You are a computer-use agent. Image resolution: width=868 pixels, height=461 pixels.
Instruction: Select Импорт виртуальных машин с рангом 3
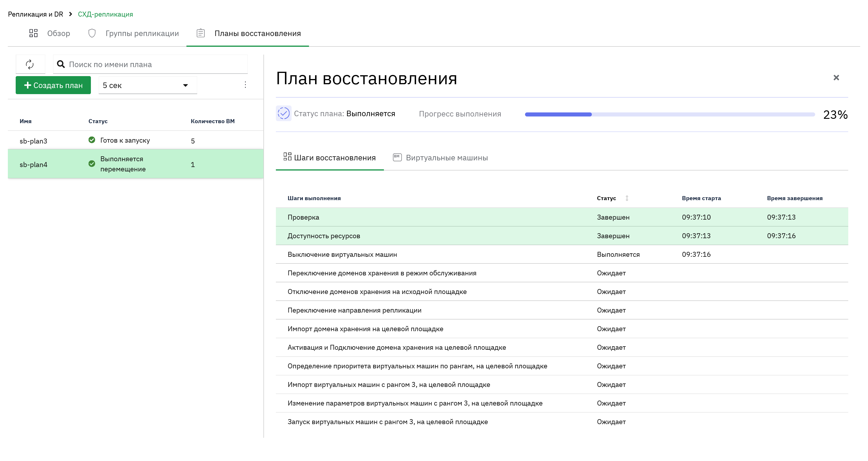(x=562, y=385)
